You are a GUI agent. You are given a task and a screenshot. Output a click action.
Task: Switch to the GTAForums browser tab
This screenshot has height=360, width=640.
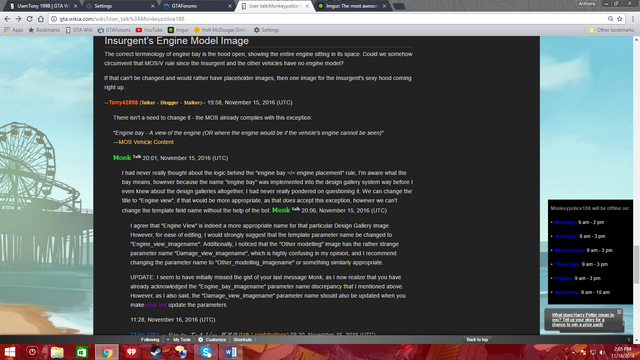[x=197, y=6]
